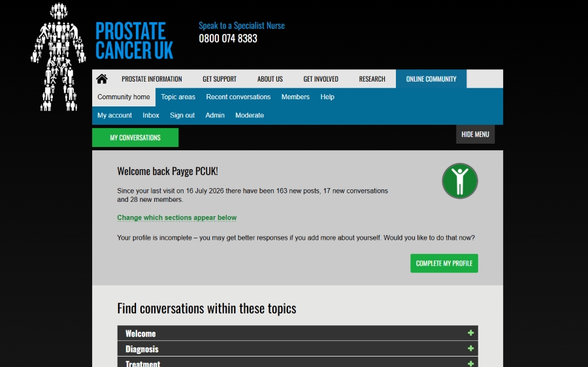Click the plus icon on the Diagnosis row

click(470, 348)
